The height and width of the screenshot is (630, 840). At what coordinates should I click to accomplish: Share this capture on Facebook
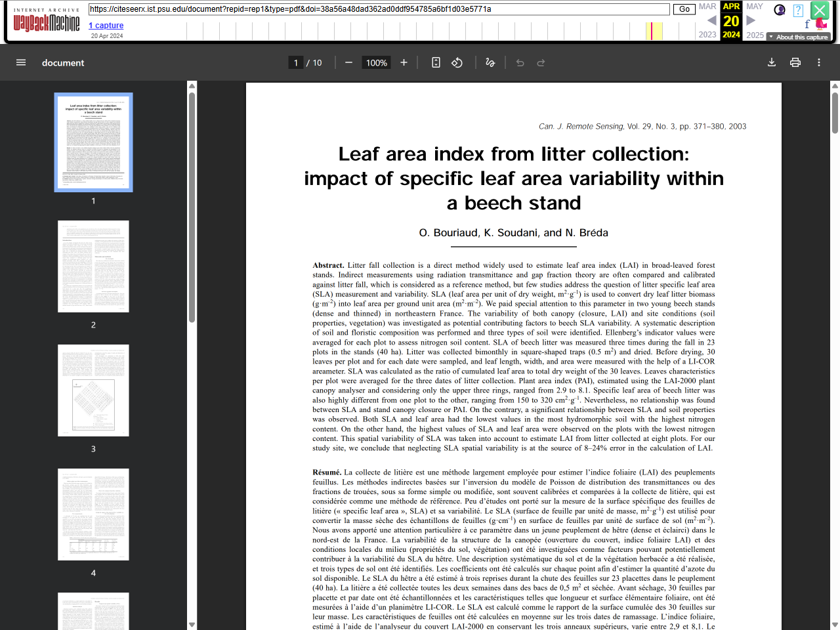[807, 24]
